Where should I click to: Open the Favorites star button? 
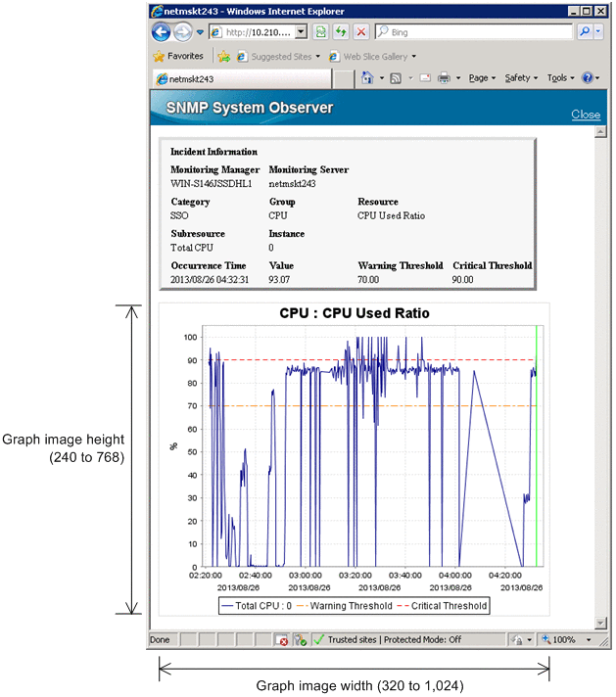(x=178, y=57)
